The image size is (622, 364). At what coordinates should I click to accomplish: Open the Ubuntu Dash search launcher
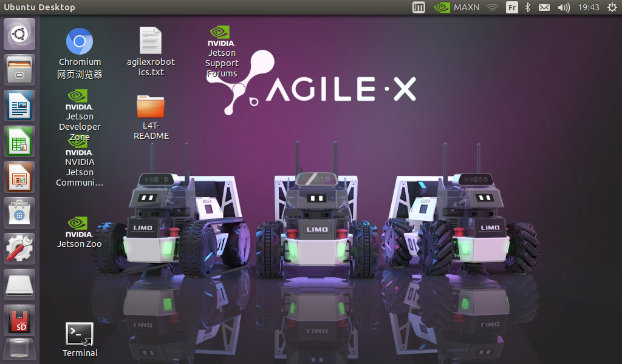click(x=19, y=34)
